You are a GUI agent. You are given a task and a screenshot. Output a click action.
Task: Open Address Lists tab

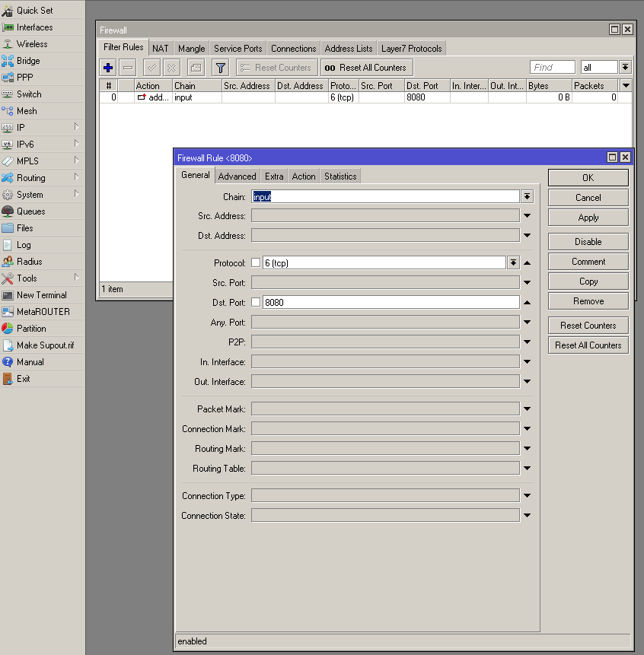349,49
